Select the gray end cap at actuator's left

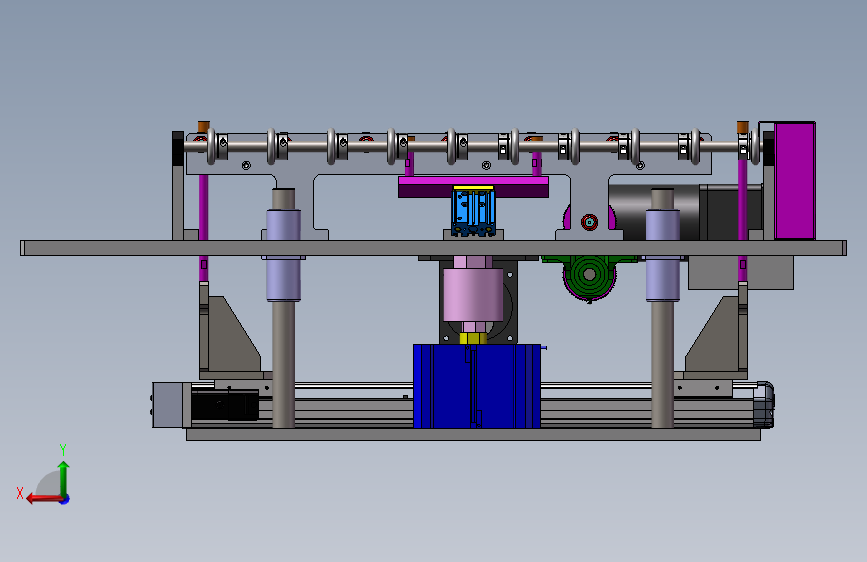click(x=171, y=405)
